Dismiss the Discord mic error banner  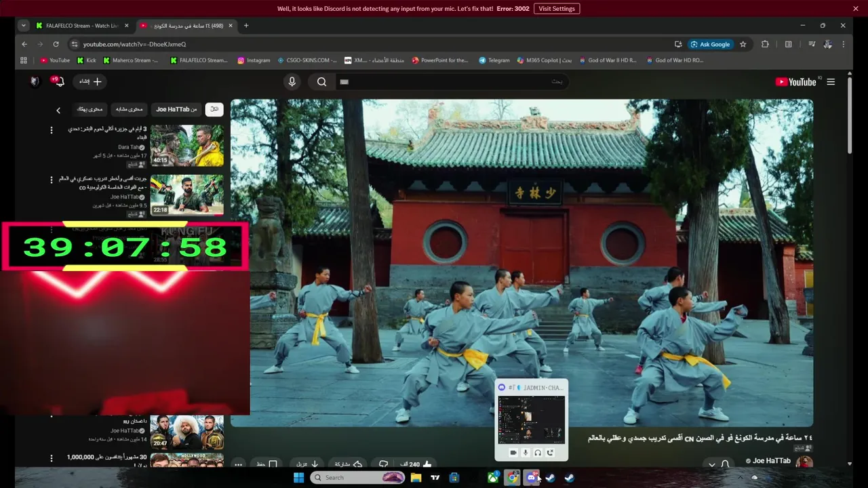coord(856,9)
